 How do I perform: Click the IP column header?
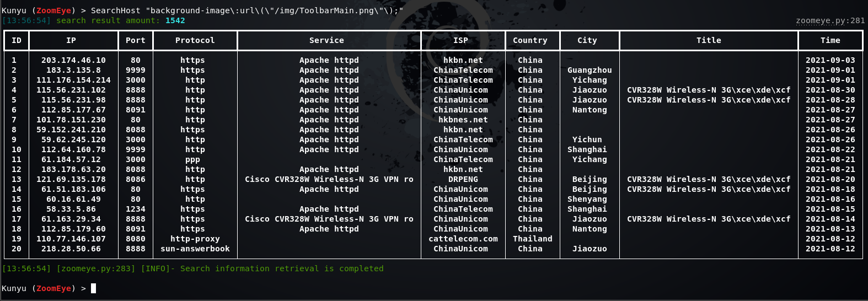tap(71, 40)
